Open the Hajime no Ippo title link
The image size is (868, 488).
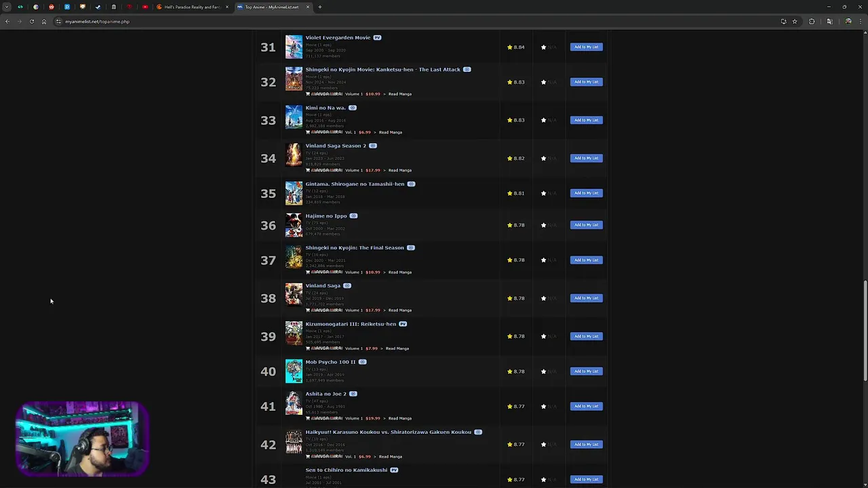point(326,216)
